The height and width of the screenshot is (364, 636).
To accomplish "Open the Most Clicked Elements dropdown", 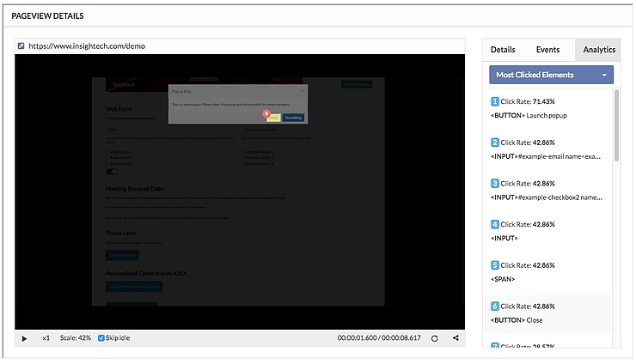I will [x=551, y=75].
